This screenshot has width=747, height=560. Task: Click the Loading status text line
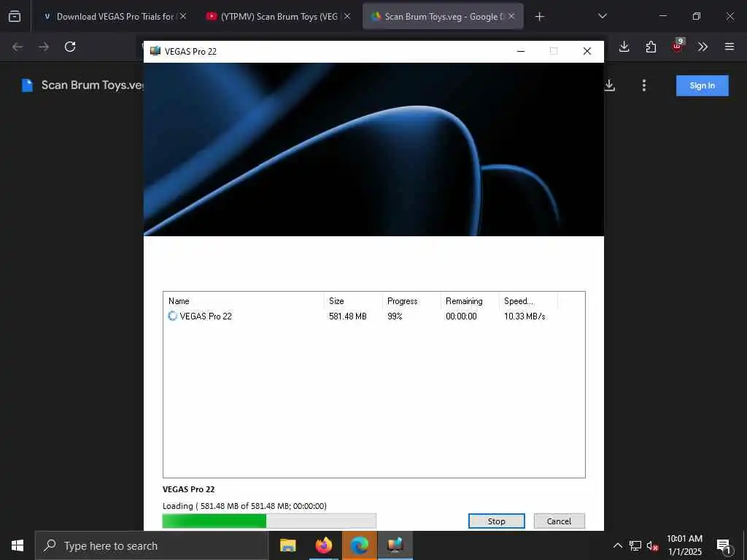point(244,506)
